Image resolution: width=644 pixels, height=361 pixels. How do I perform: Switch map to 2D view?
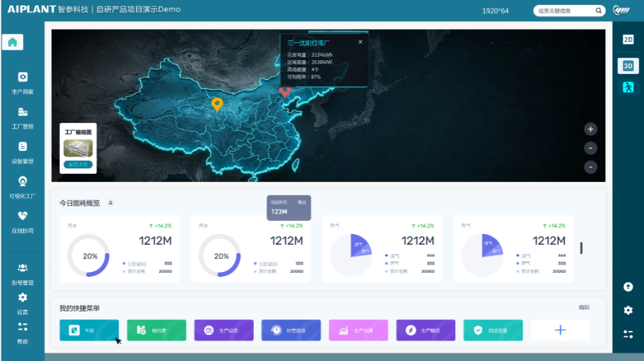pos(628,40)
